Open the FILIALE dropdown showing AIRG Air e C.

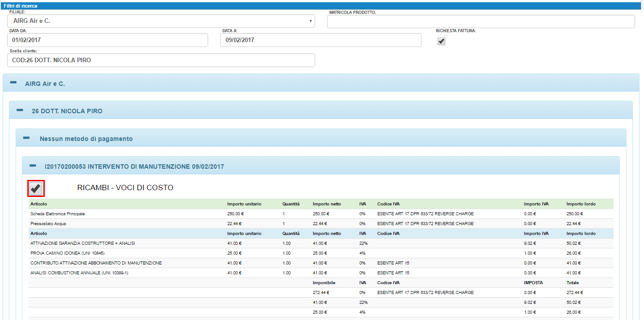coord(161,21)
